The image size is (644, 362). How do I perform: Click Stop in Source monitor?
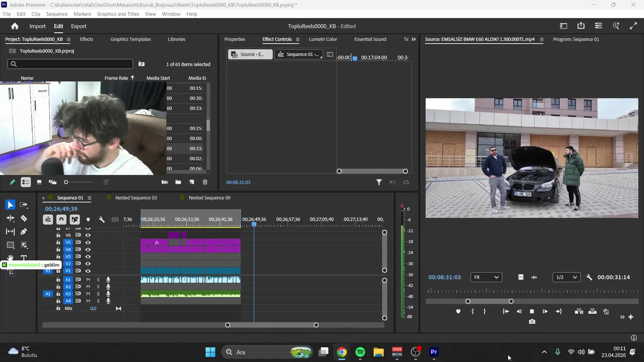(532, 312)
